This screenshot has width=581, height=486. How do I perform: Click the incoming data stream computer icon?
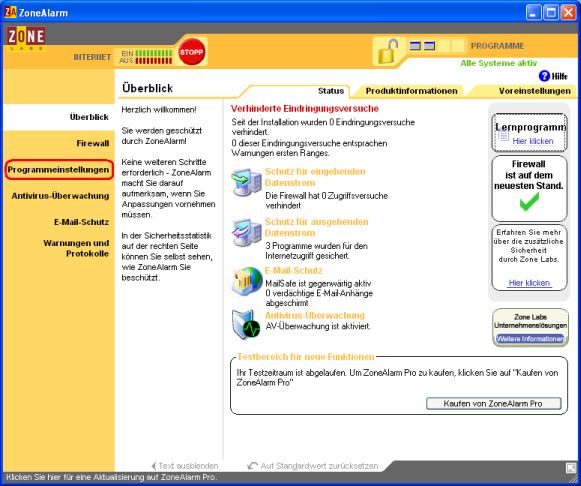click(246, 182)
